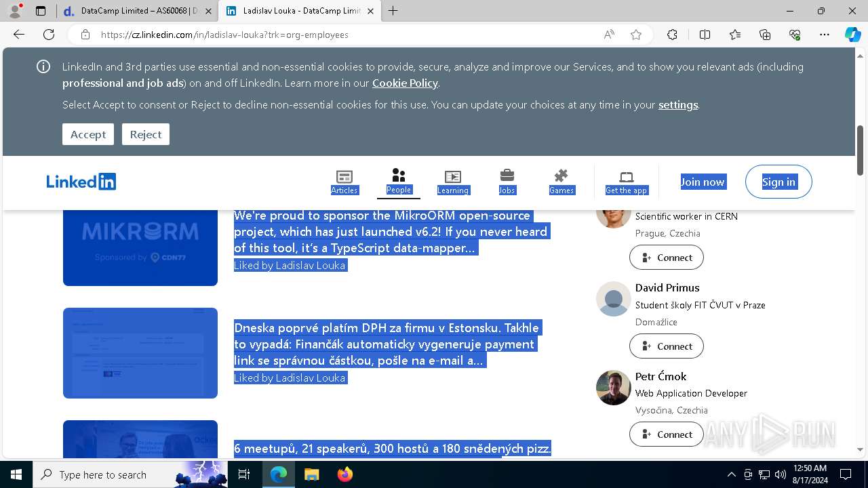The width and height of the screenshot is (868, 488).
Task: Open the Estonian DPH post thumbnail
Action: (x=140, y=353)
